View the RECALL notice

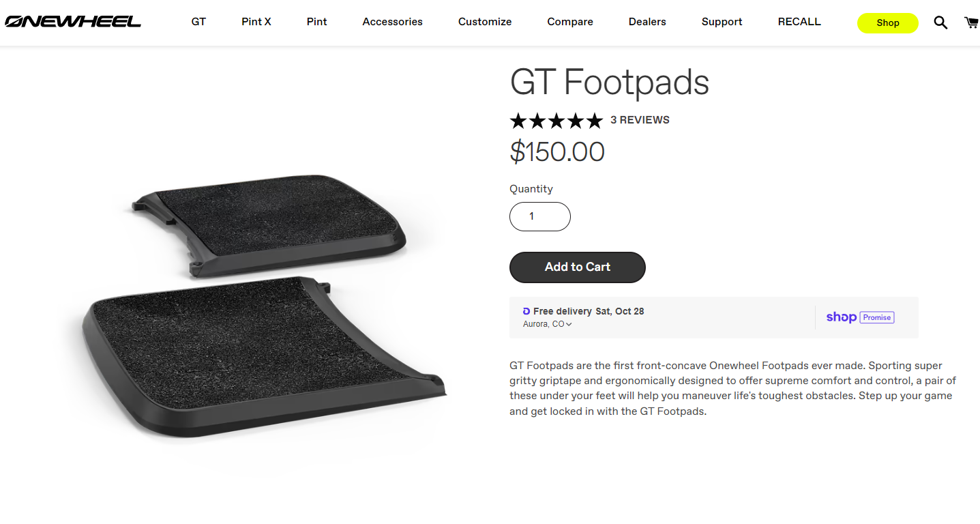point(799,22)
